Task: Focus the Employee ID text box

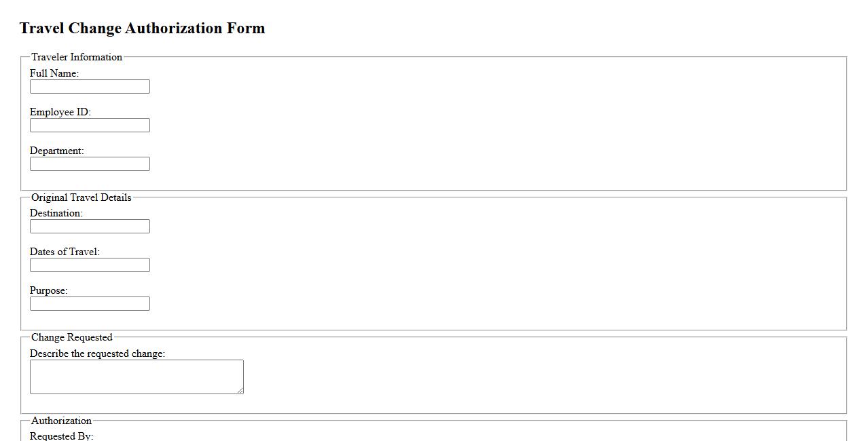Action: click(x=90, y=126)
